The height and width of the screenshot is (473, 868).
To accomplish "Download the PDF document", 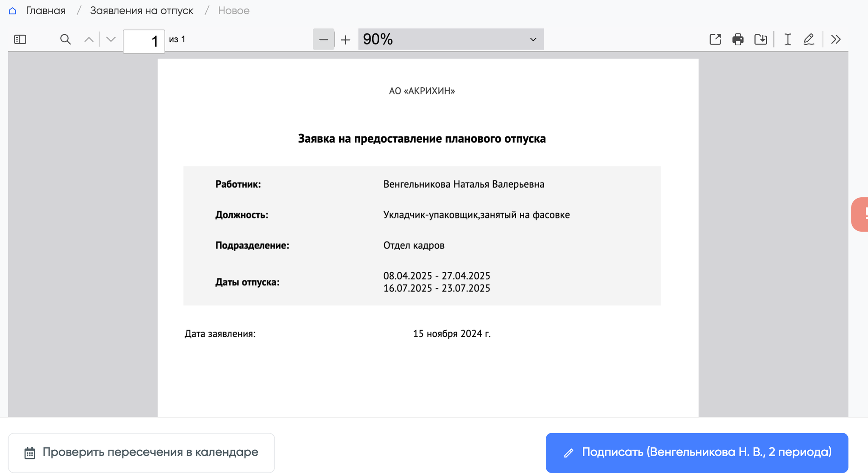I will click(760, 39).
